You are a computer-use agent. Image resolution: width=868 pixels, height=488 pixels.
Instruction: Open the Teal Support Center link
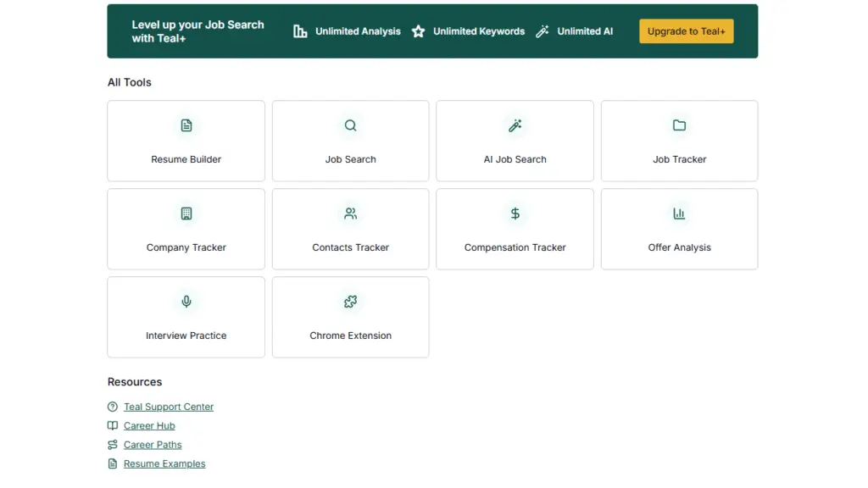click(x=169, y=407)
